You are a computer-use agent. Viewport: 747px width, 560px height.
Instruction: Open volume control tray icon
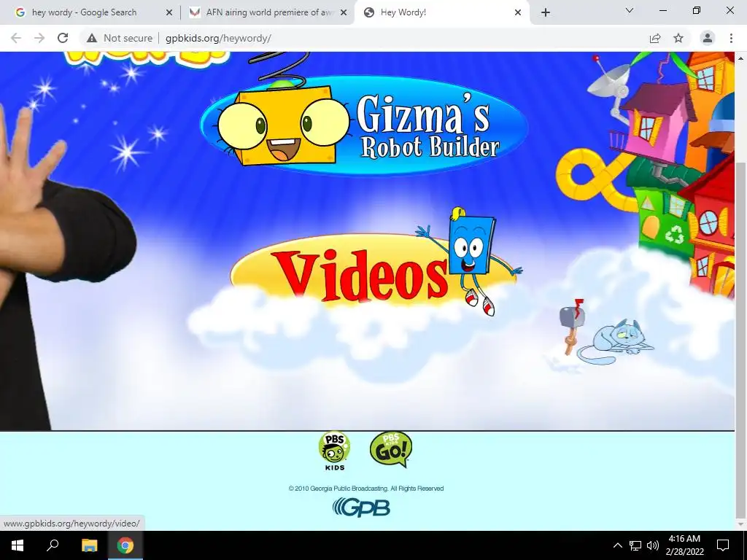click(653, 545)
